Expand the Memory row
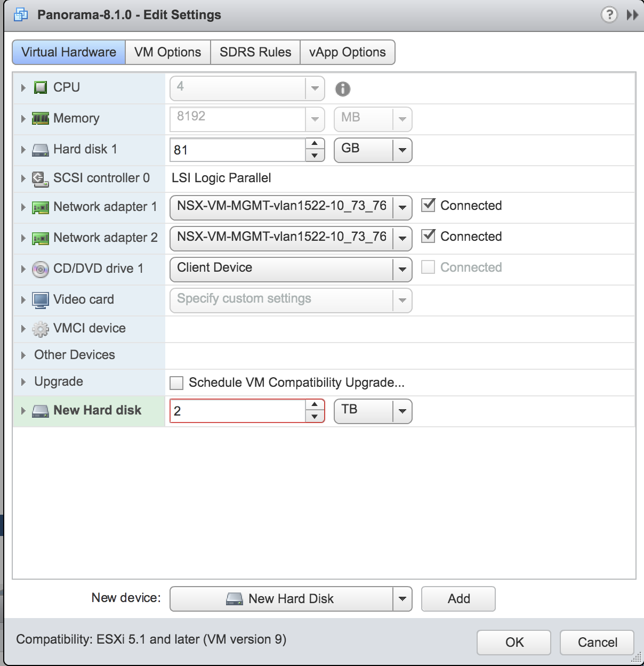 pyautogui.click(x=23, y=118)
